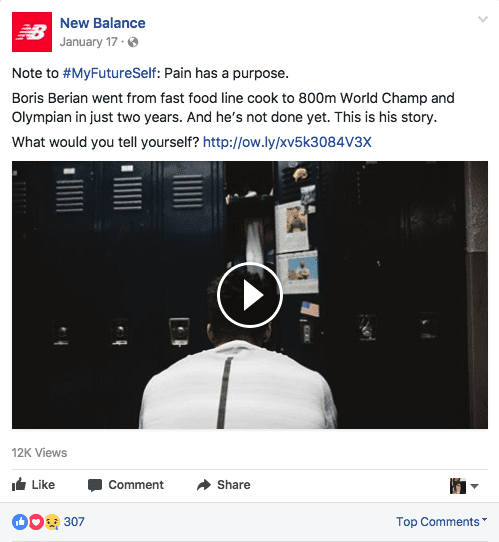The height and width of the screenshot is (542, 499).
Task: Open the #MyFutureSelf hashtag link
Action: [110, 73]
